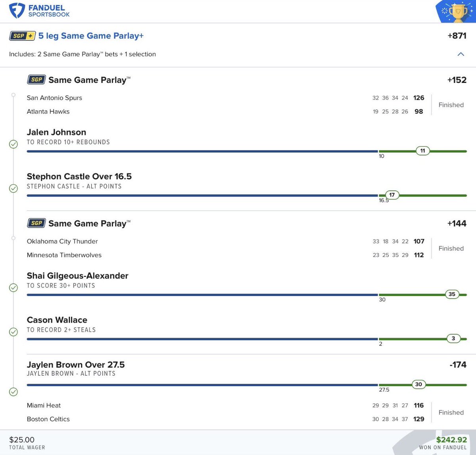
Task: Open 'Stephon Castle Over 16.5' selection
Action: (79, 177)
